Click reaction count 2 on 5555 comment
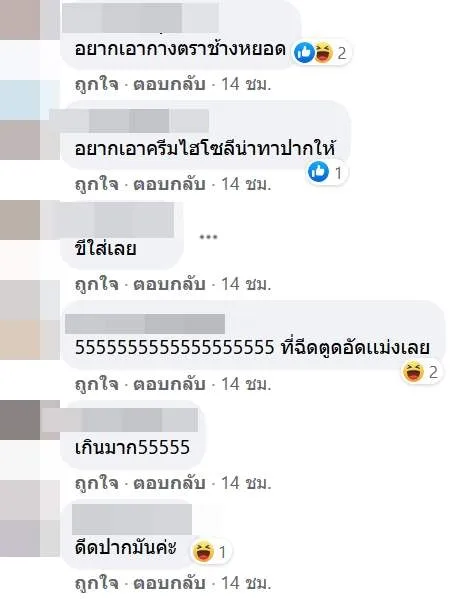Image resolution: width=464 pixels, height=599 pixels. click(x=433, y=372)
